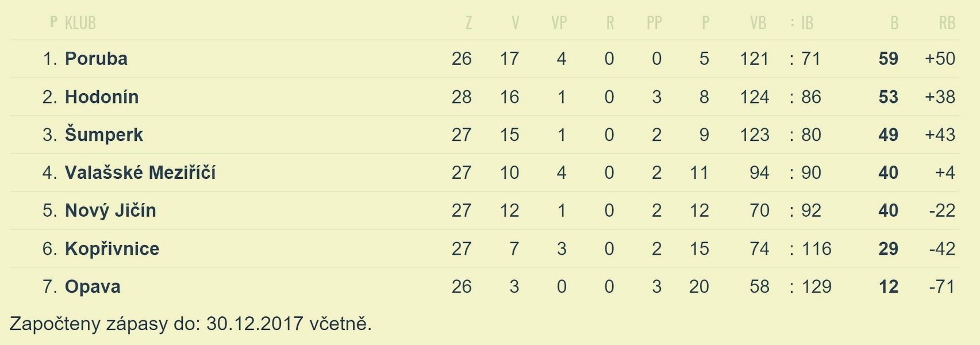
Task: Click the Z games column header
Action: coord(468,23)
